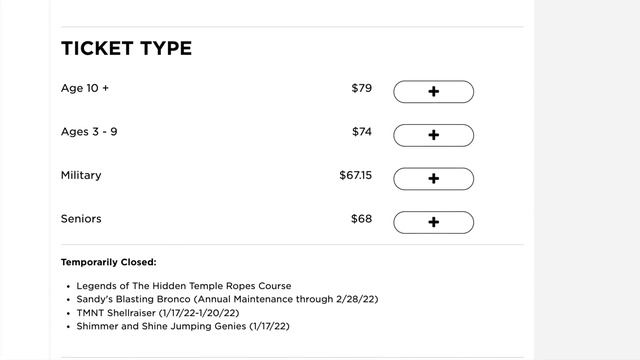The width and height of the screenshot is (640, 360).
Task: Add a Military ticket with plus button
Action: pyautogui.click(x=433, y=179)
